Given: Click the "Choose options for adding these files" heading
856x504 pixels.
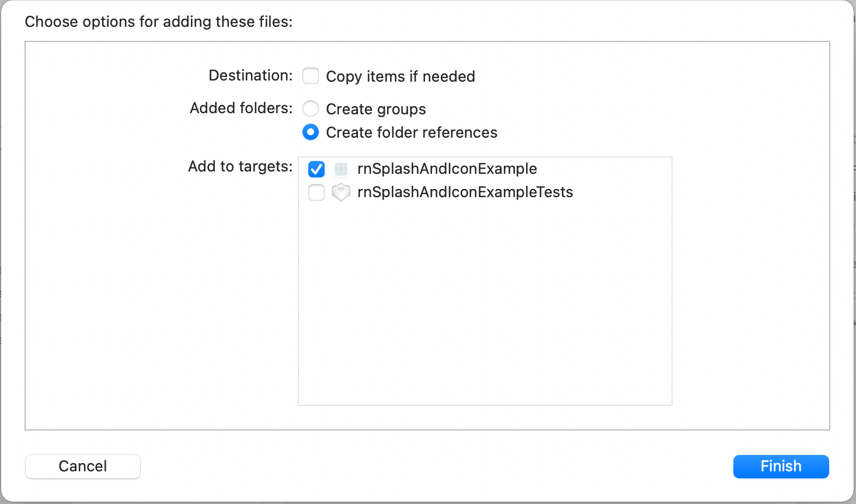Looking at the screenshot, I should point(159,22).
